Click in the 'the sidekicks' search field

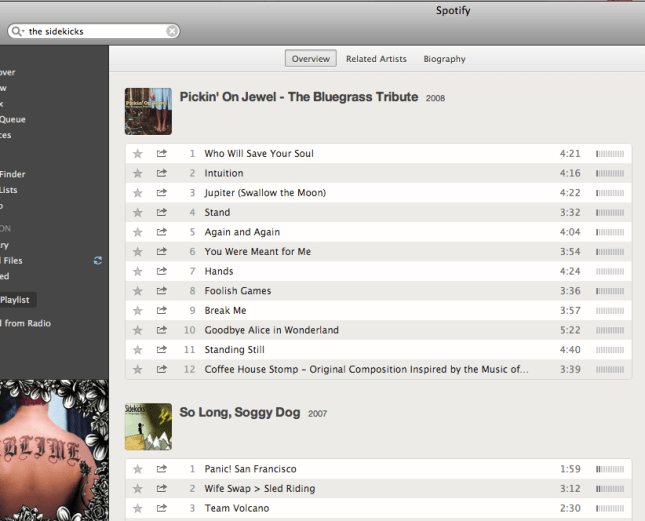(x=95, y=31)
